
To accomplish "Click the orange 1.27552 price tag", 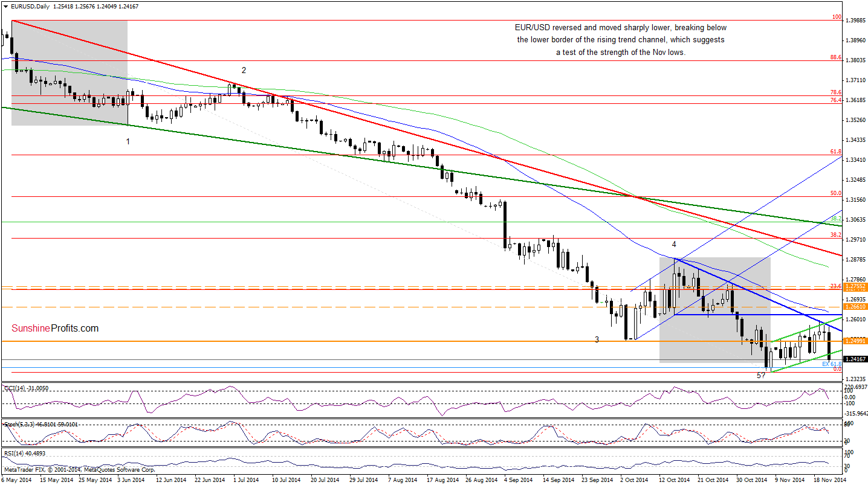I will point(856,287).
